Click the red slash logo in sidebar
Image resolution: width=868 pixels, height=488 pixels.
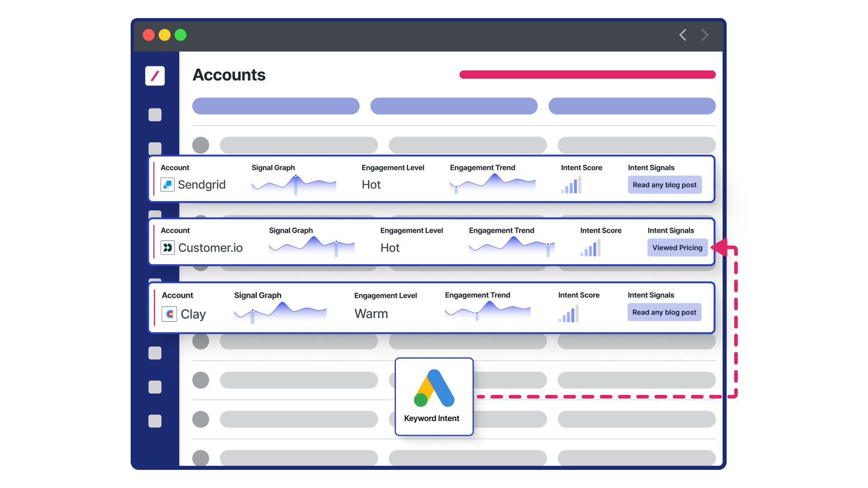155,75
